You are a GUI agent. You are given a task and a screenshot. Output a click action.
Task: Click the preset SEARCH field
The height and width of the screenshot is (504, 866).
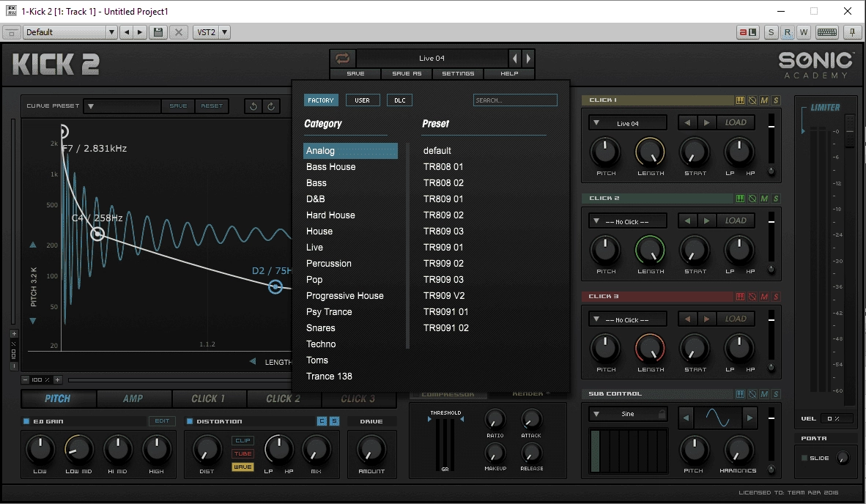[x=515, y=100]
